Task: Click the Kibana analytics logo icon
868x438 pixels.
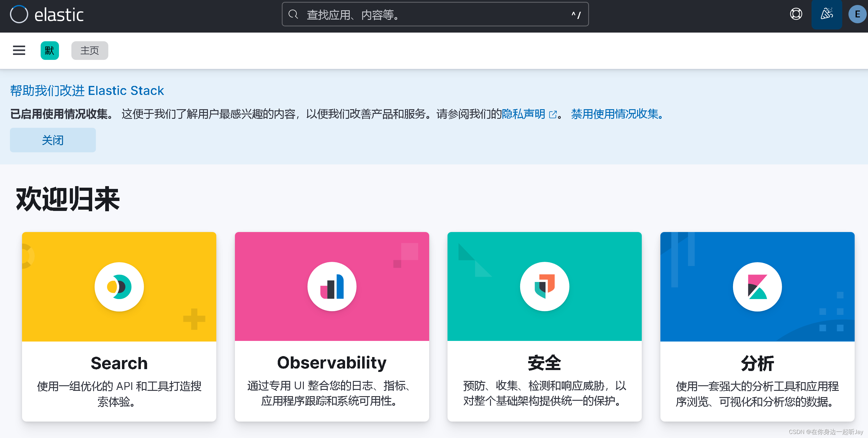Action: click(757, 287)
